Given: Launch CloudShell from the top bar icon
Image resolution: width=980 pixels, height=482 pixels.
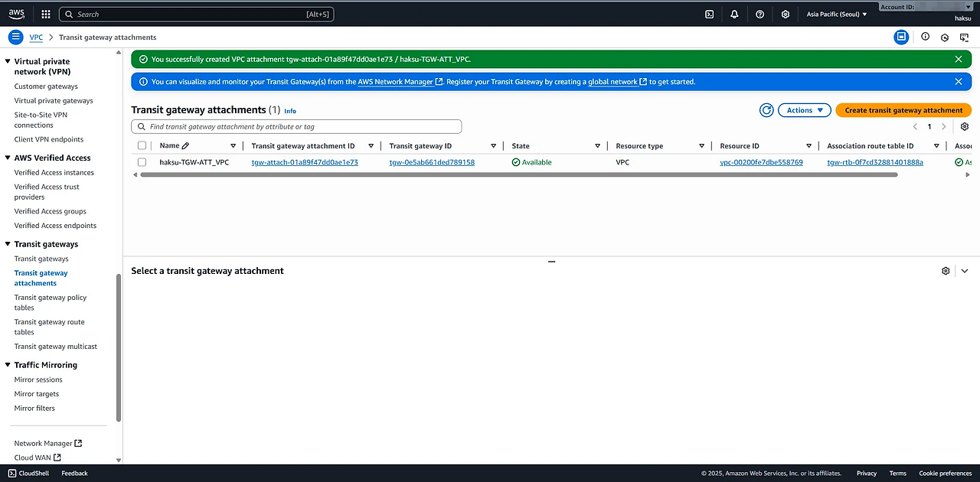Looking at the screenshot, I should 710,14.
